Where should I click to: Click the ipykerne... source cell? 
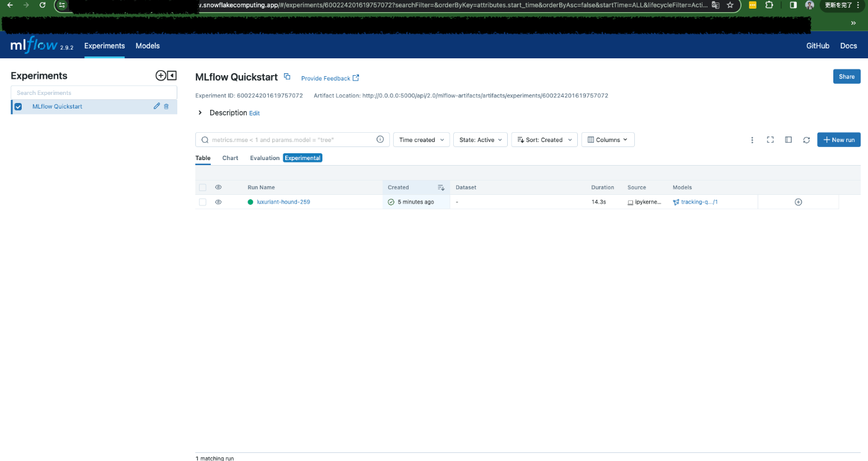649,202
